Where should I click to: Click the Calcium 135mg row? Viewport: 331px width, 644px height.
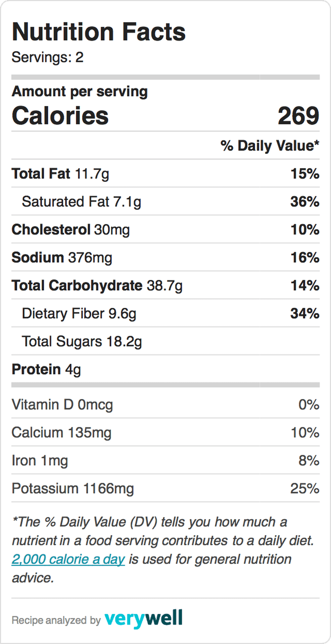(x=165, y=432)
